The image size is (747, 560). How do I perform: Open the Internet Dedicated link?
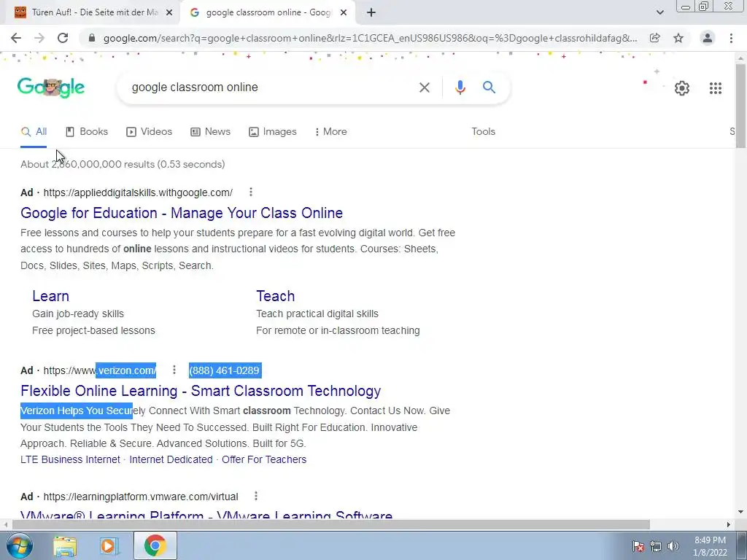pyautogui.click(x=171, y=459)
